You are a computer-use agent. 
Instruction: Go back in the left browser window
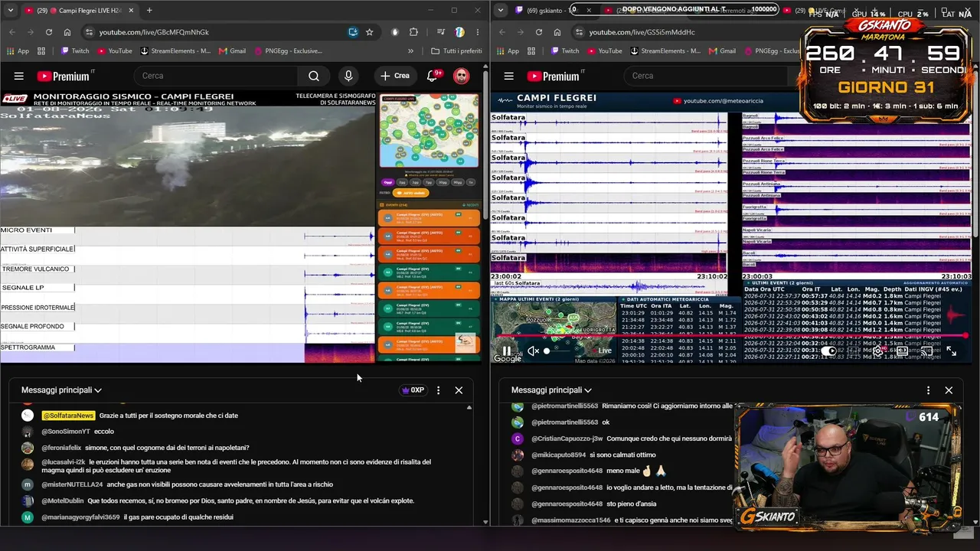pos(12,32)
